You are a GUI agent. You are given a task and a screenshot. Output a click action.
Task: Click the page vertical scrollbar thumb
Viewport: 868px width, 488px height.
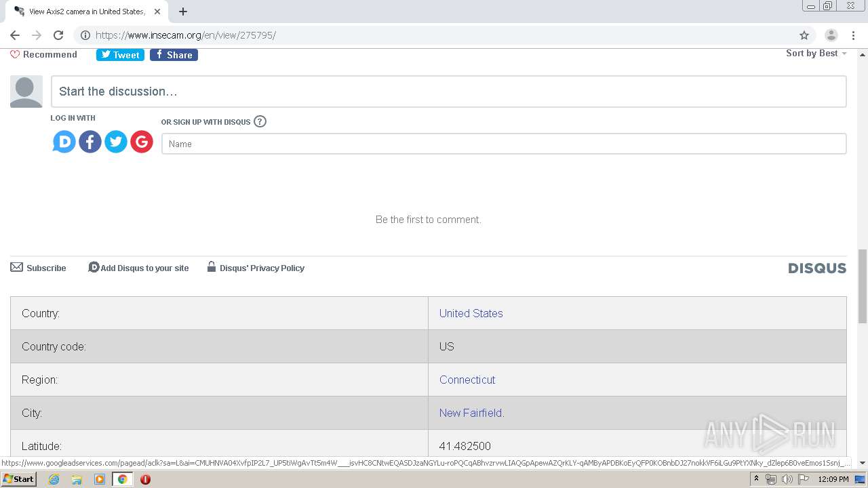[862, 286]
